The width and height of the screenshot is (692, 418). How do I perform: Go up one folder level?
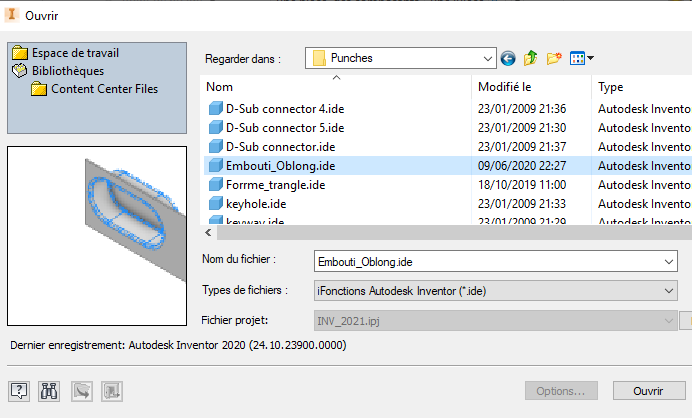[x=531, y=58]
